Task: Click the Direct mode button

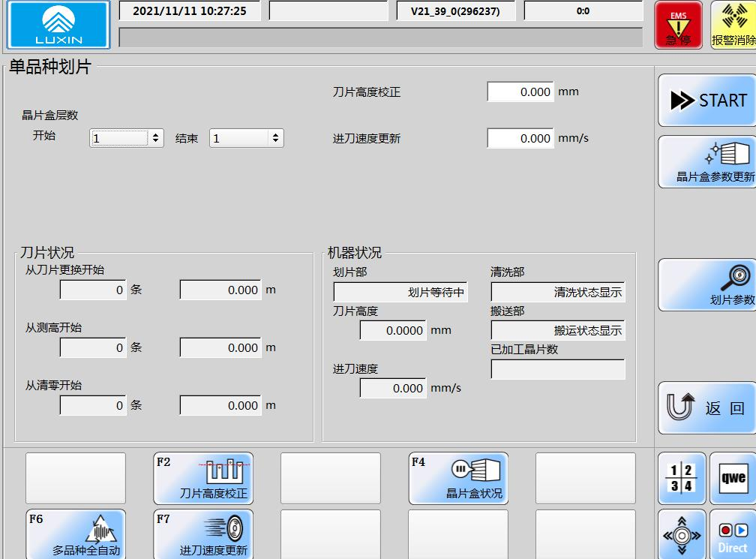Action: 733,536
